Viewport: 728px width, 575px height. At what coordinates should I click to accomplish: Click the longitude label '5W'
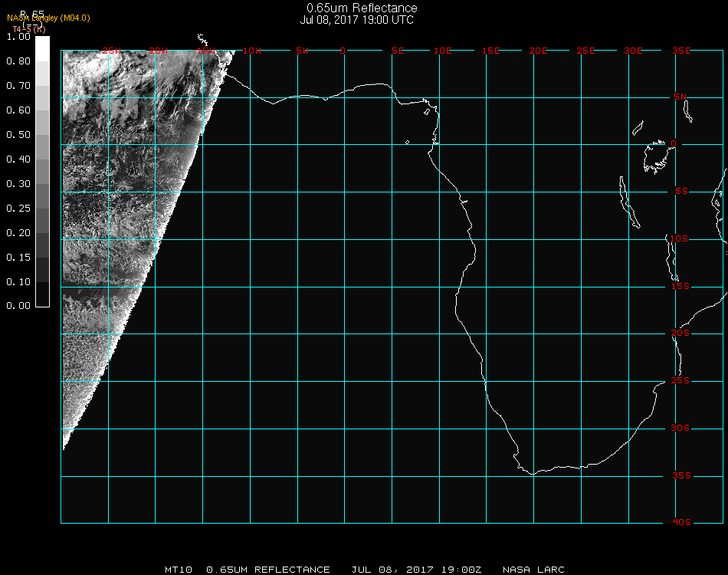[302, 51]
